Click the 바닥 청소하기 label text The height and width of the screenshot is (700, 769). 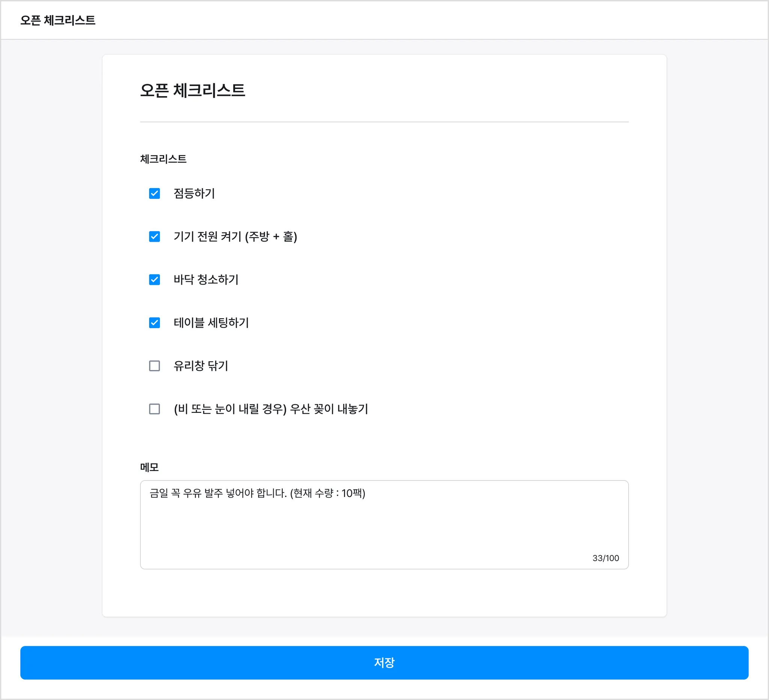point(206,280)
